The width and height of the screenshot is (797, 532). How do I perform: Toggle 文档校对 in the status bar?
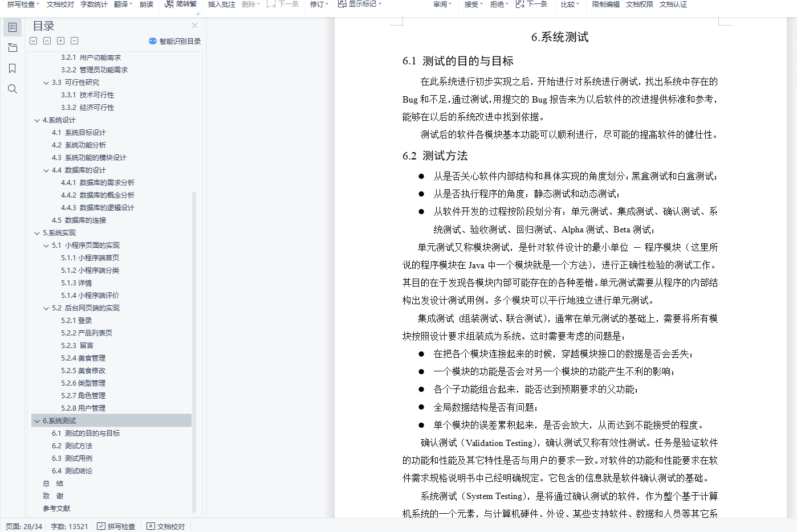click(166, 526)
